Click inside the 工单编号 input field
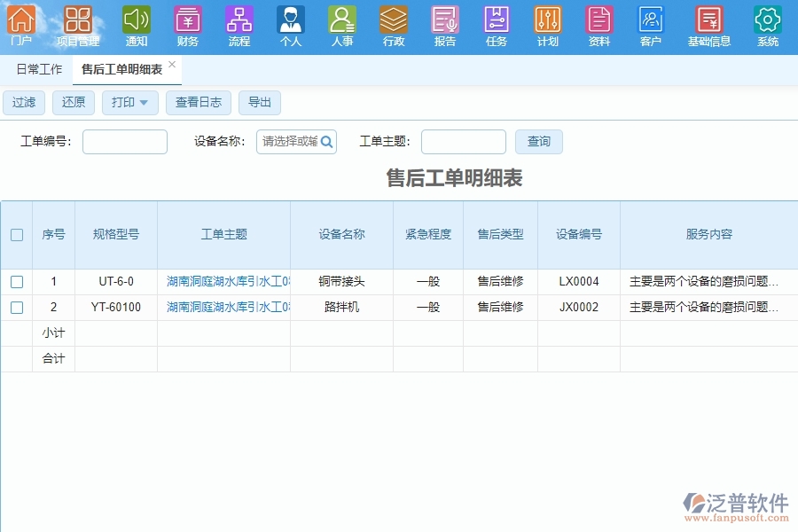798x532 pixels. (x=124, y=141)
